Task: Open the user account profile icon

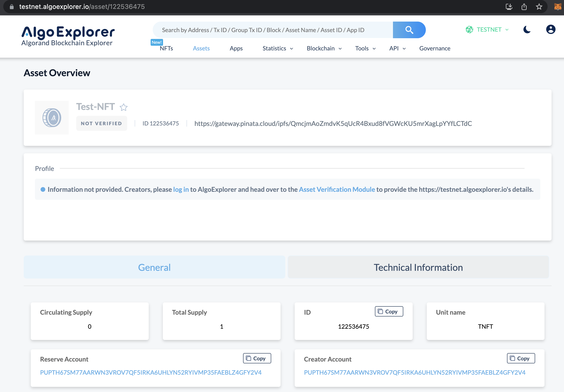Action: point(550,30)
